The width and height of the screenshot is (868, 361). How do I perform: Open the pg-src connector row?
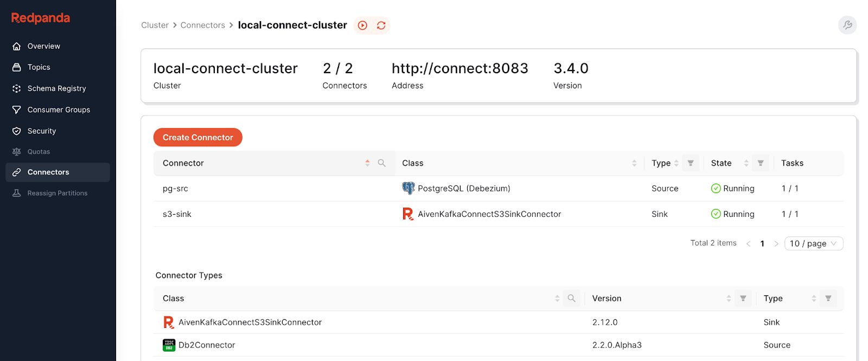[x=175, y=189]
